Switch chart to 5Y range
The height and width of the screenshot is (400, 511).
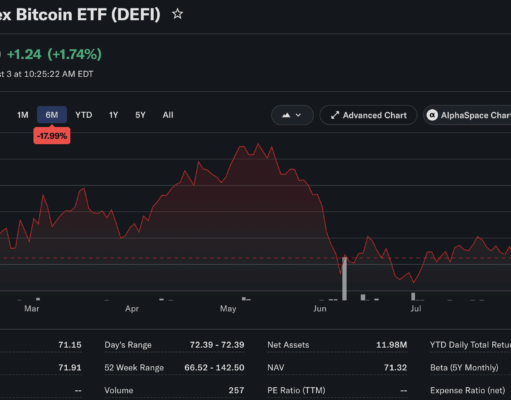tap(140, 115)
